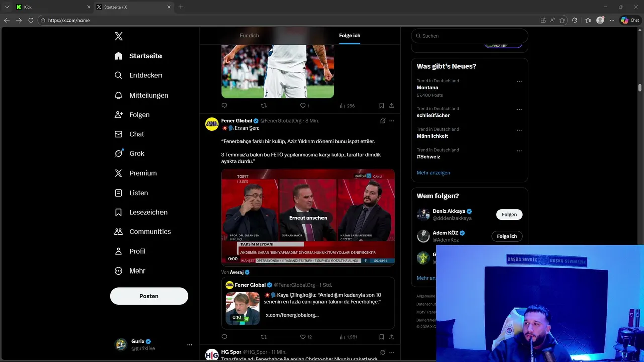The image size is (644, 362).
Task: Click Mehr anzeigen under trends
Action: [x=433, y=173]
